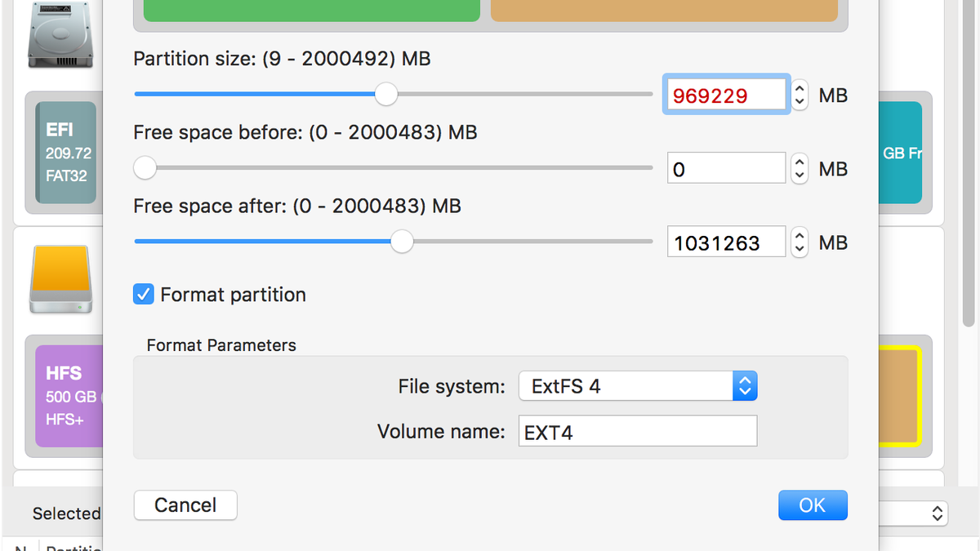Viewport: 980px width, 551px height.
Task: Uncheck the Format partition checkbox
Action: (144, 295)
